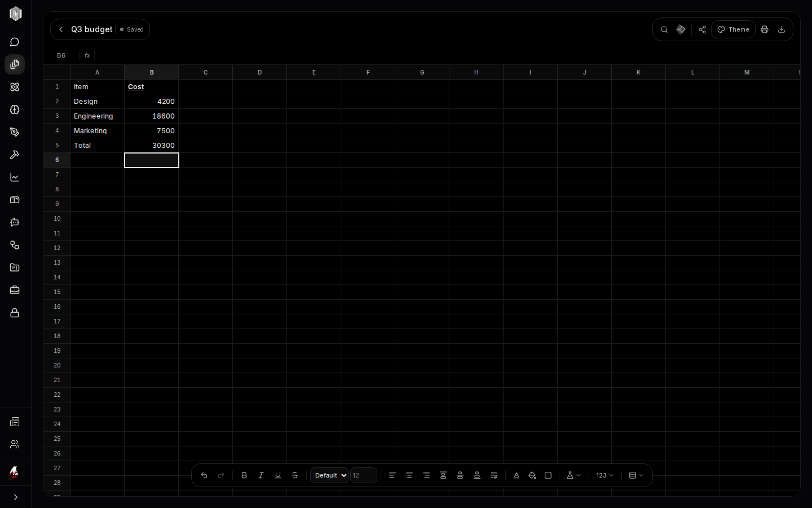The height and width of the screenshot is (508, 812).
Task: Open the Default font dropdown
Action: click(x=330, y=476)
